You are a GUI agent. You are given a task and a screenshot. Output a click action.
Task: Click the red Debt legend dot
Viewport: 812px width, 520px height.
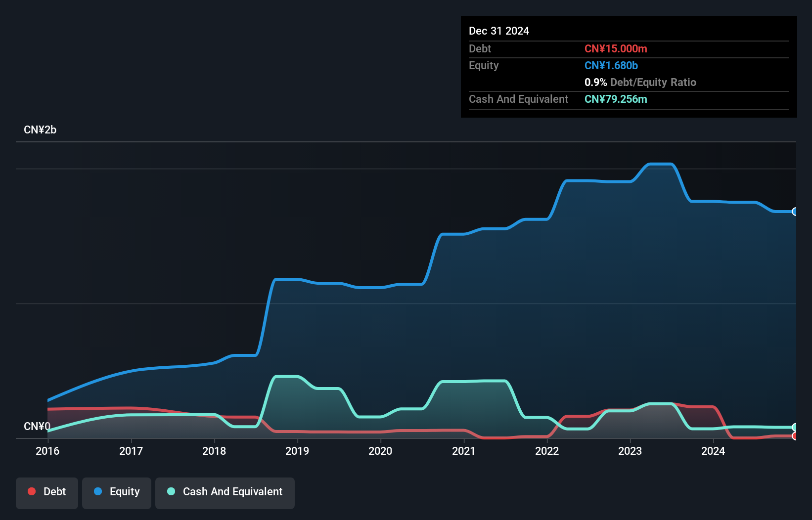pos(32,491)
